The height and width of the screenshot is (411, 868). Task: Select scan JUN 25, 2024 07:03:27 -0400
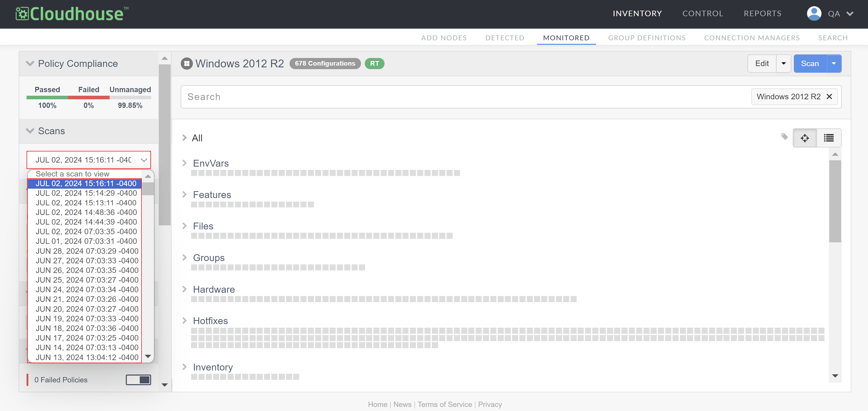pyautogui.click(x=85, y=280)
